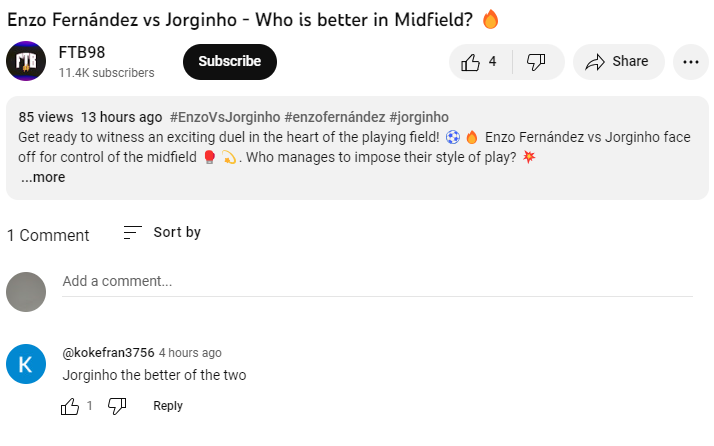Focus the Add a comment field
This screenshot has height=446, width=714.
(377, 282)
